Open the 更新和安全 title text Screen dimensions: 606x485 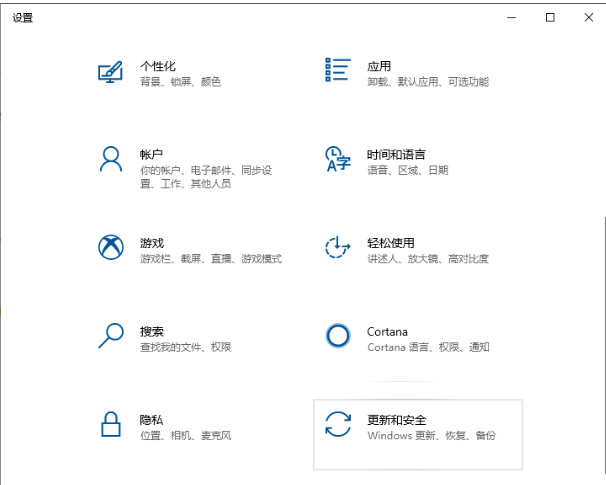[397, 420]
